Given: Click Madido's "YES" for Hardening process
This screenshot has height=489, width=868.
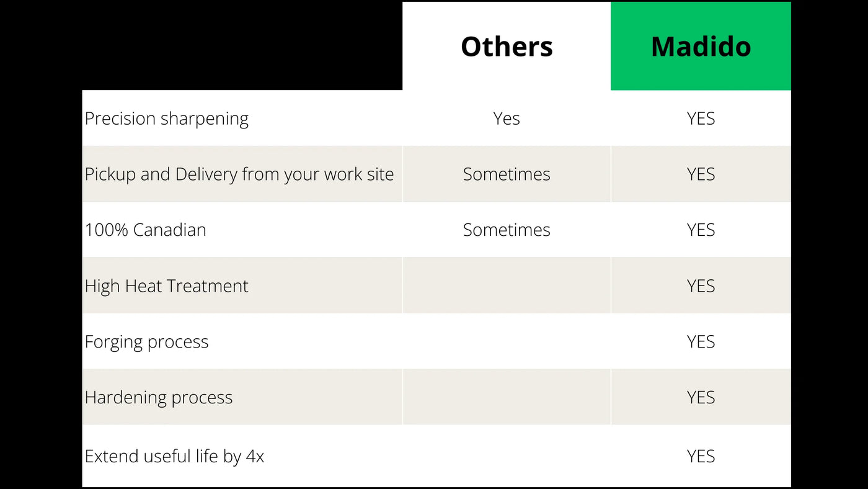Looking at the screenshot, I should pyautogui.click(x=701, y=398).
